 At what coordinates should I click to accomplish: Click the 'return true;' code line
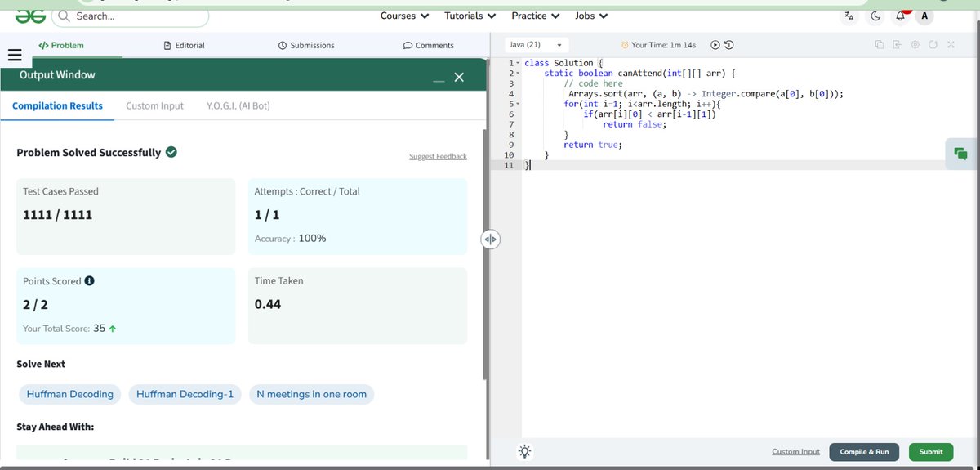click(x=593, y=145)
